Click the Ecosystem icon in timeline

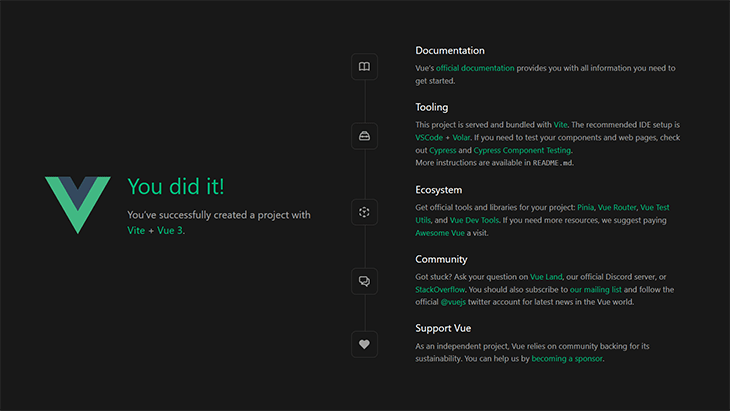click(x=365, y=212)
